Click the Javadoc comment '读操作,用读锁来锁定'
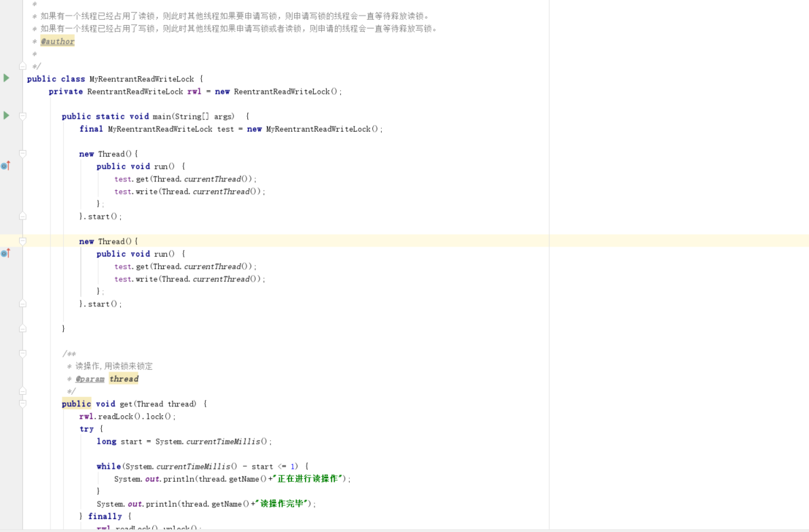This screenshot has height=532, width=809. click(114, 366)
